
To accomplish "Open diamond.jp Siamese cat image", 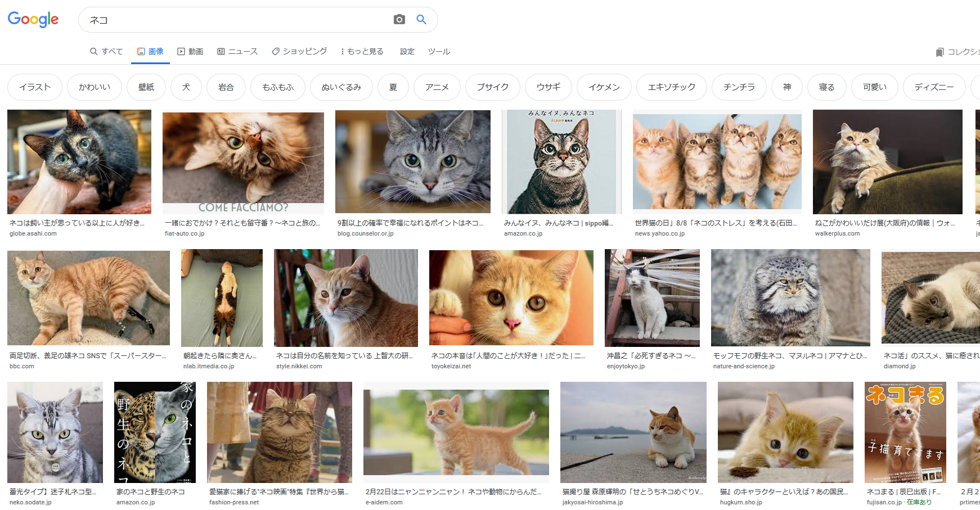I will pos(930,298).
